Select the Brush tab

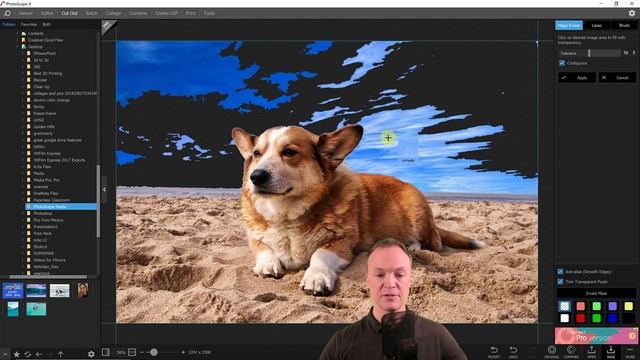624,25
